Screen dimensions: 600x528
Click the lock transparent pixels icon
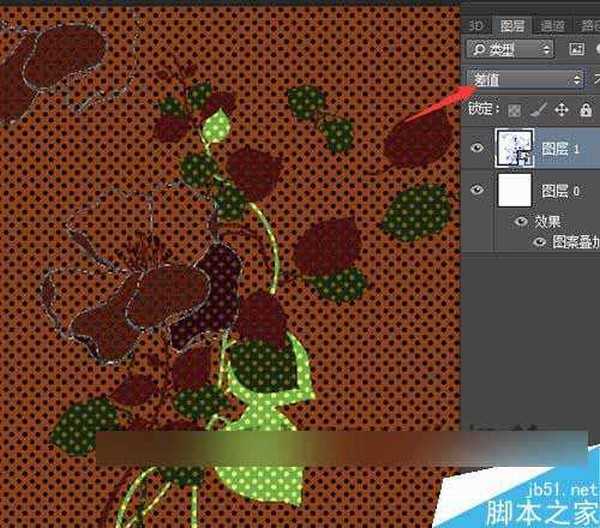coord(515,110)
